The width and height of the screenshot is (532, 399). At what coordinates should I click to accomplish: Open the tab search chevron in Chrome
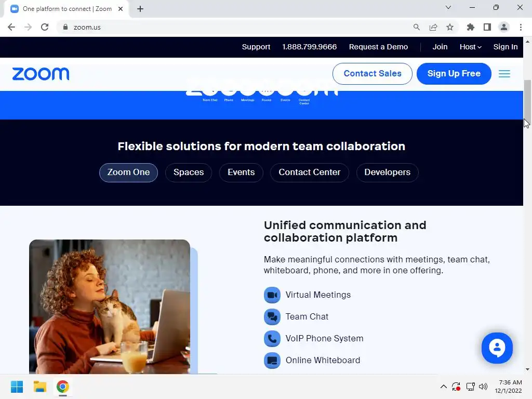tap(448, 7)
